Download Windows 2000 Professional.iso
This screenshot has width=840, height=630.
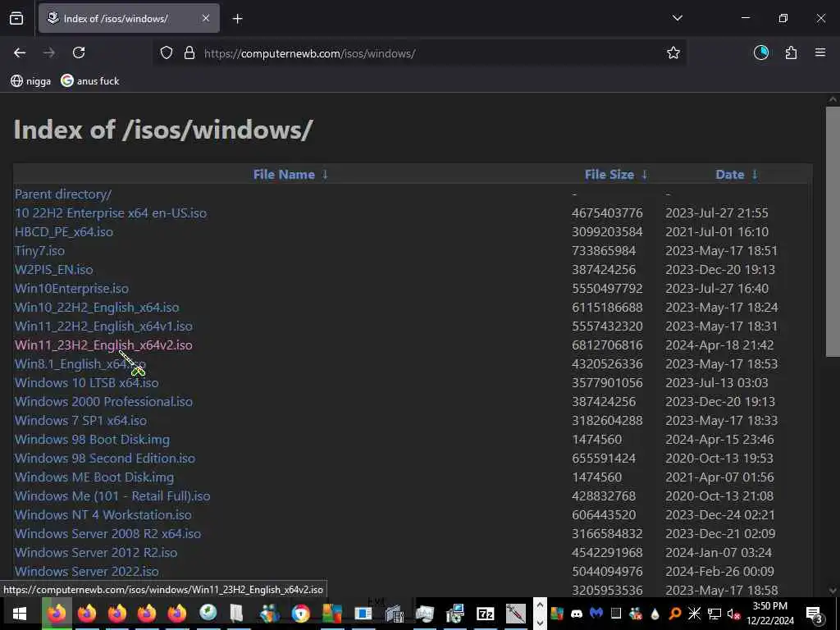103,401
